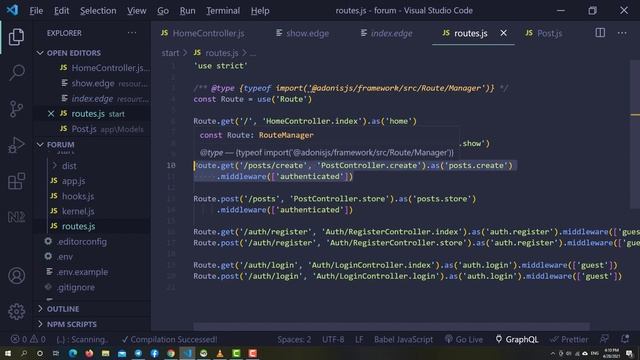Open Firefox from taskbar
The width and height of the screenshot is (640, 360).
pyautogui.click(x=89, y=353)
